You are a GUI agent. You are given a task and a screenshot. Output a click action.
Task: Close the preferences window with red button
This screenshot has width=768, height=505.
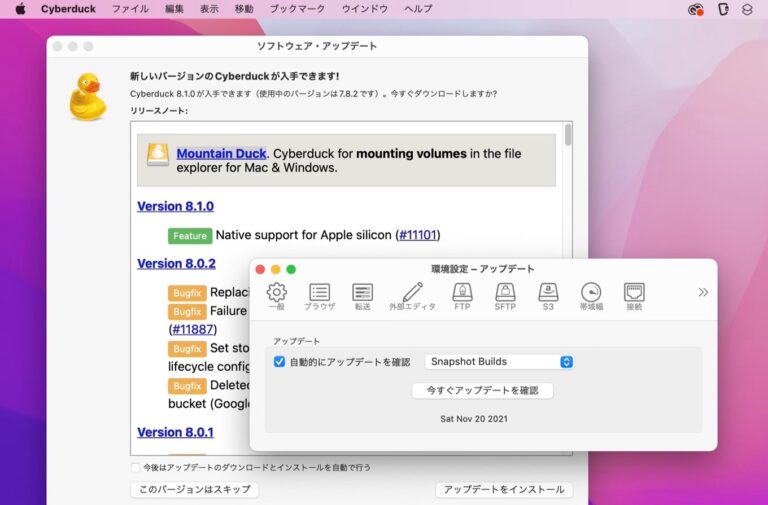[261, 269]
